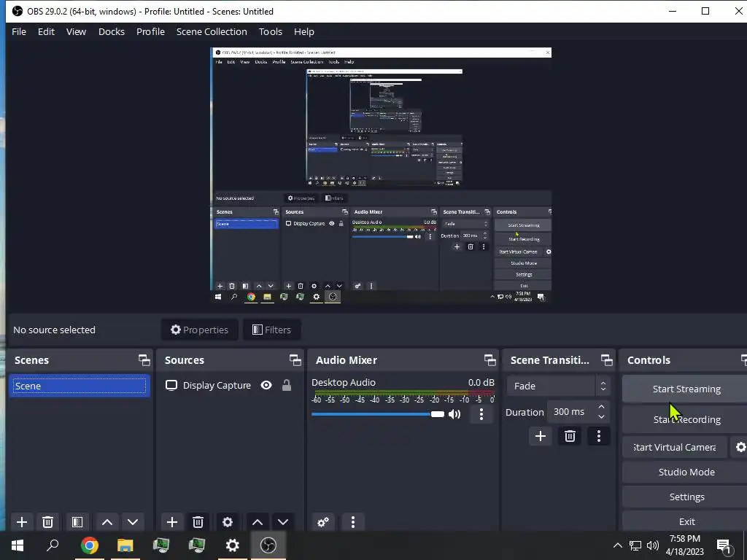Open the Profile menu
747x560 pixels.
(150, 32)
